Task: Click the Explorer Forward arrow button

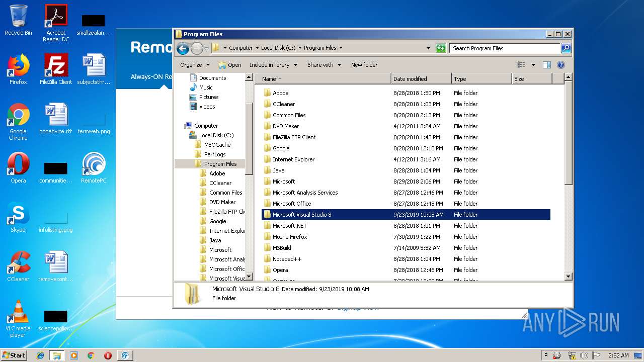Action: point(197,48)
